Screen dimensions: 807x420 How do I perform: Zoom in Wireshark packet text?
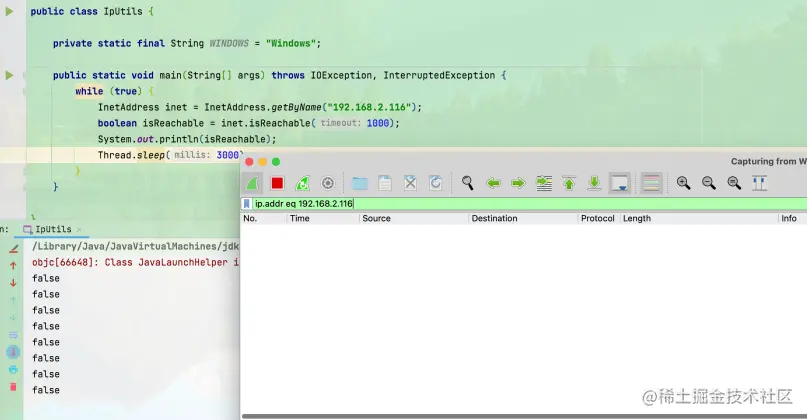(x=683, y=183)
